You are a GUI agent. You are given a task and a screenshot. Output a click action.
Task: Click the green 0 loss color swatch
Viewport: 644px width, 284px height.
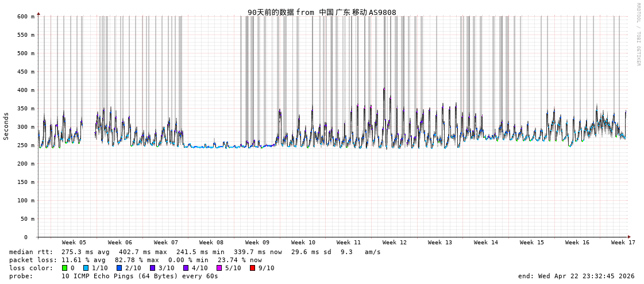point(64,268)
